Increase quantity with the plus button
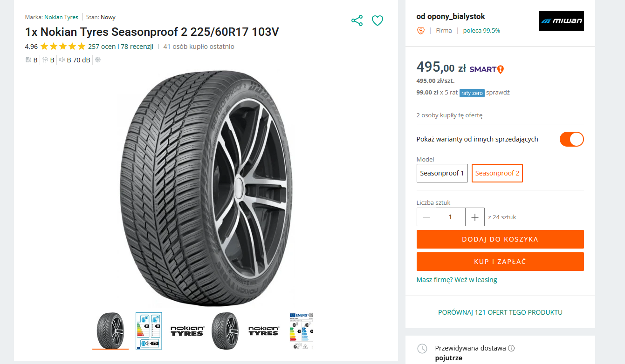This screenshot has height=364, width=625. tap(475, 217)
